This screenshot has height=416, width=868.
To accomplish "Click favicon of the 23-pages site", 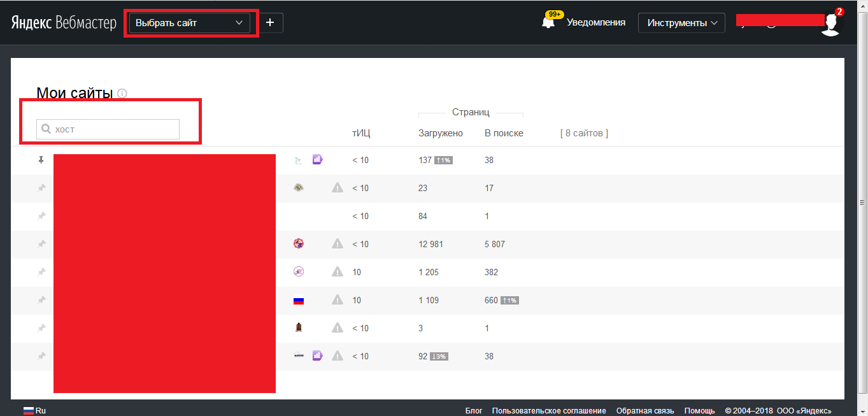I will [298, 188].
